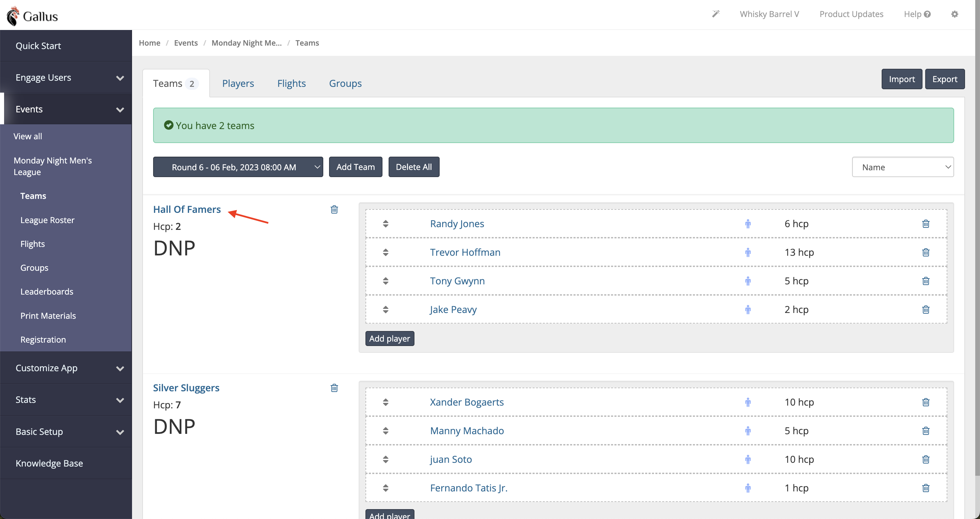Screen dimensions: 980x519
Task: Open League Roster in sidebar
Action: pos(47,220)
